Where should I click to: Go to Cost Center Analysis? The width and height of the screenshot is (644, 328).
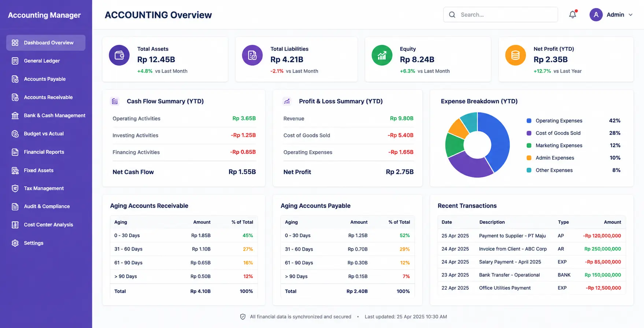click(48, 225)
